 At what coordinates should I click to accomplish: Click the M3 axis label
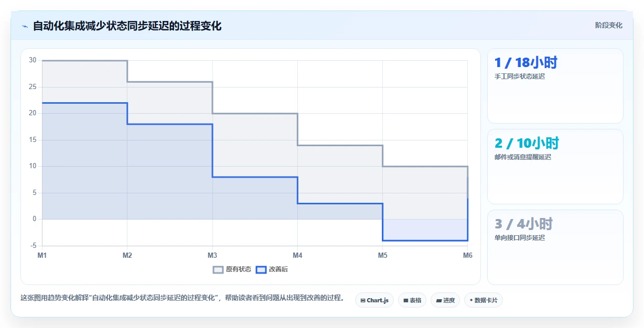[x=212, y=255]
